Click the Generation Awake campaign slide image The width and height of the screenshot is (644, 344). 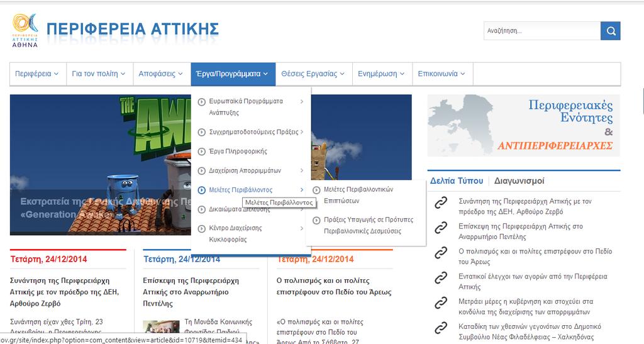point(100,165)
